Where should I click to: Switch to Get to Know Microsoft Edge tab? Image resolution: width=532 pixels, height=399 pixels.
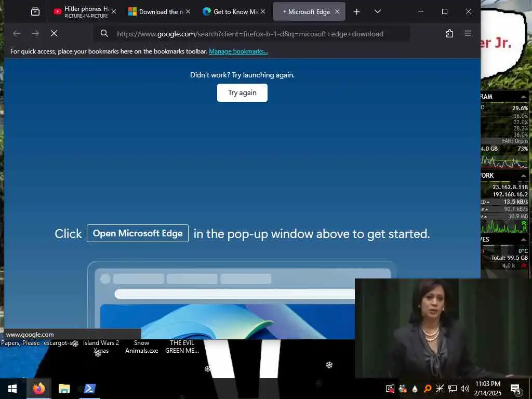point(234,12)
